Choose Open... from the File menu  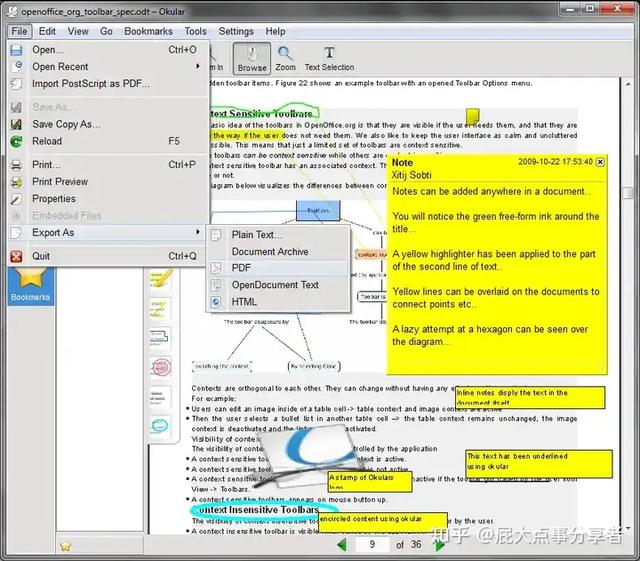click(108, 50)
